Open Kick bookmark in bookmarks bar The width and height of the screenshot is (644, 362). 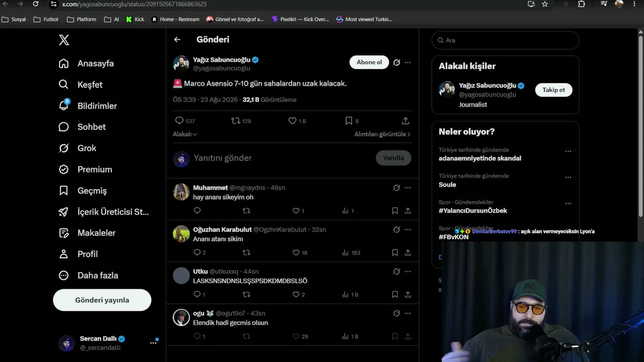tap(135, 19)
